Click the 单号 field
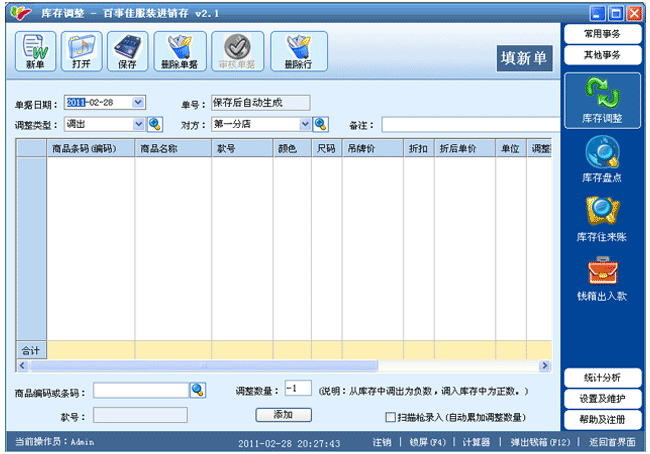Screen dimensions: 650x454 pyautogui.click(x=261, y=103)
